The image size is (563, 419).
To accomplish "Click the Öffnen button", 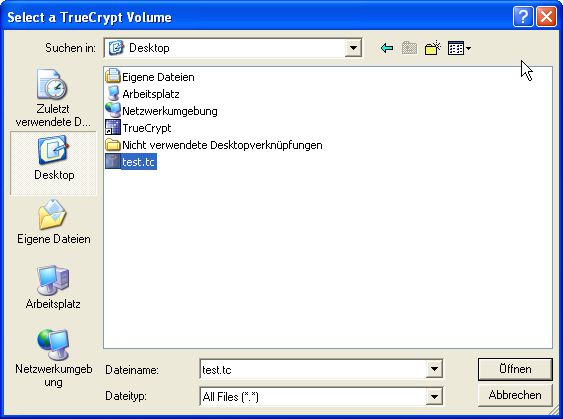I will pyautogui.click(x=515, y=369).
